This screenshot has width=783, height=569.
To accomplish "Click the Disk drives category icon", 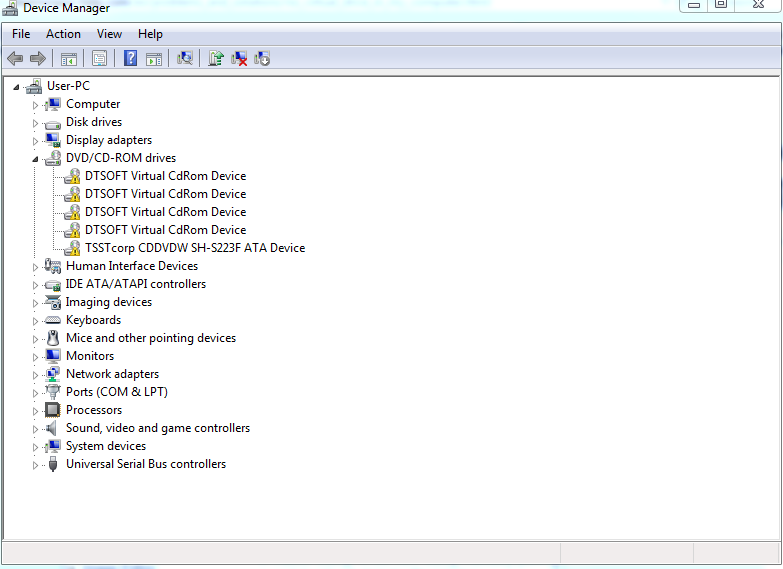I will click(x=52, y=123).
